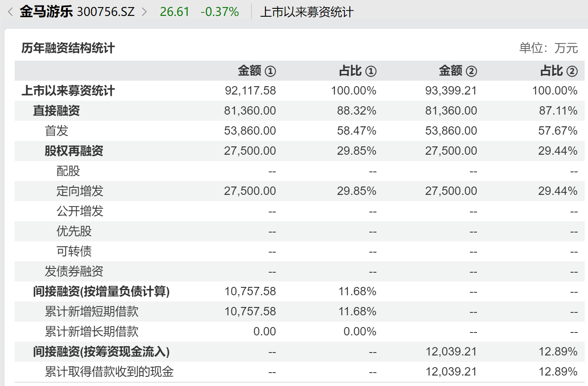This screenshot has height=386, width=588.
Task: Click the 历年融资结构统计 section title
Action: point(68,48)
